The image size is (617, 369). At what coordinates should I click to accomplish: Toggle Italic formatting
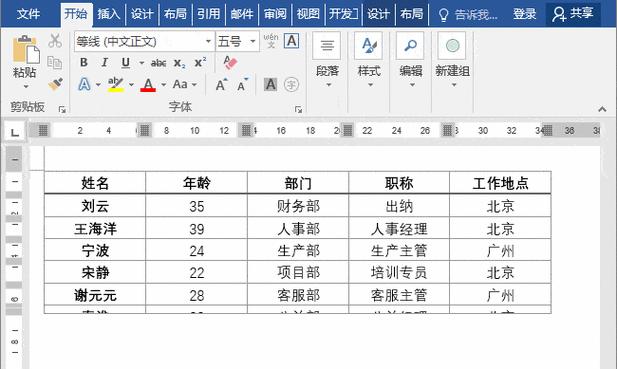[x=104, y=63]
